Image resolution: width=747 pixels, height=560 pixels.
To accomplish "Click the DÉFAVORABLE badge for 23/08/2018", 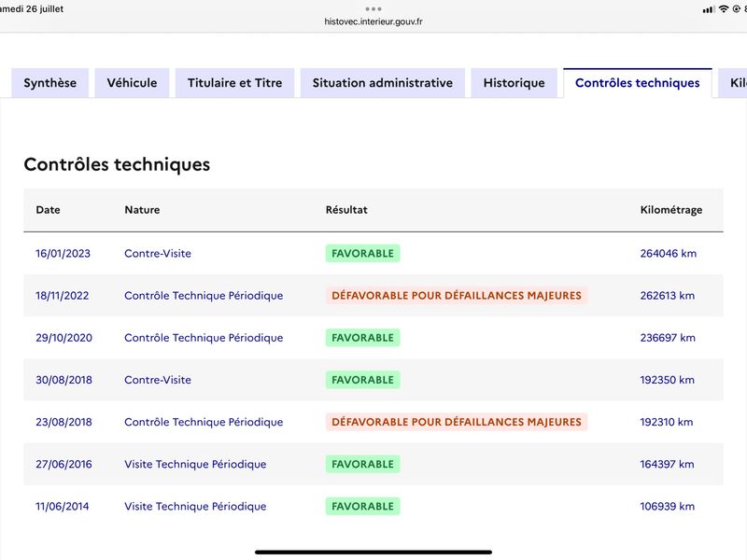I will click(457, 422).
